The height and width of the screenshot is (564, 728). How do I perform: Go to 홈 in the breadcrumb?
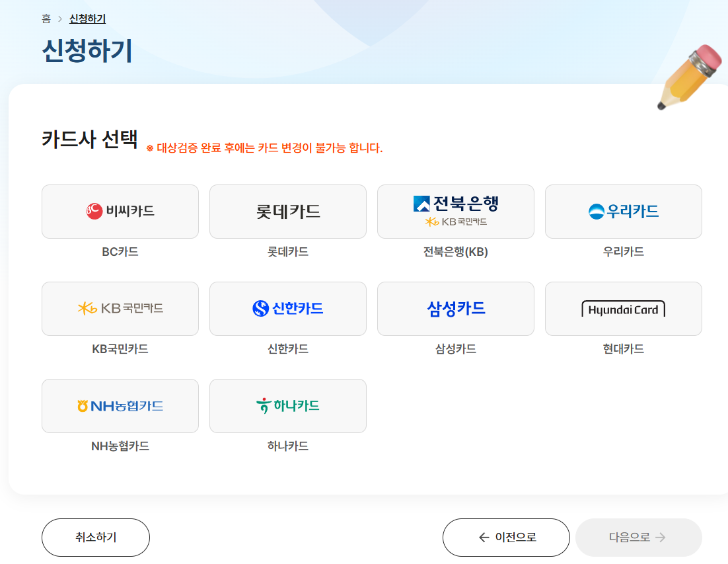(x=46, y=19)
